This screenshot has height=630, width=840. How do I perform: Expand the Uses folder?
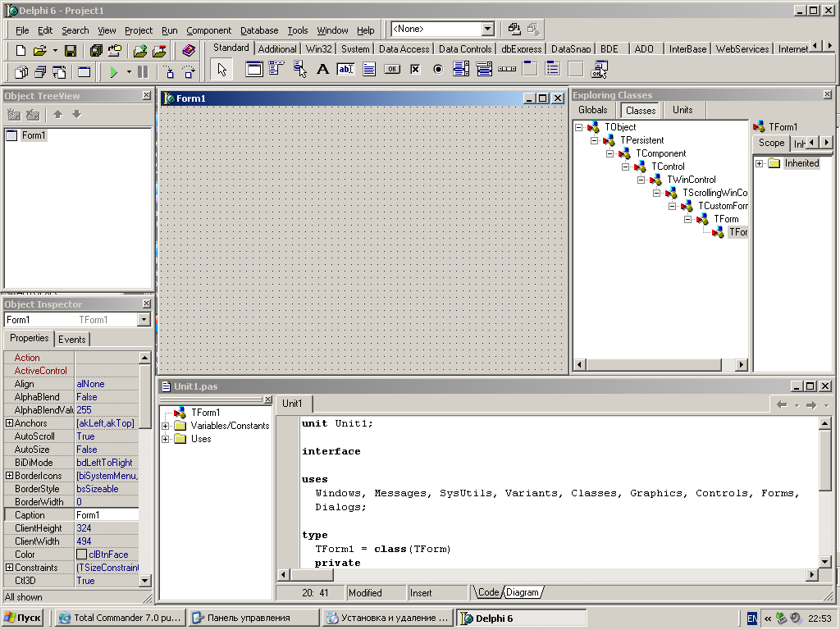pos(166,440)
